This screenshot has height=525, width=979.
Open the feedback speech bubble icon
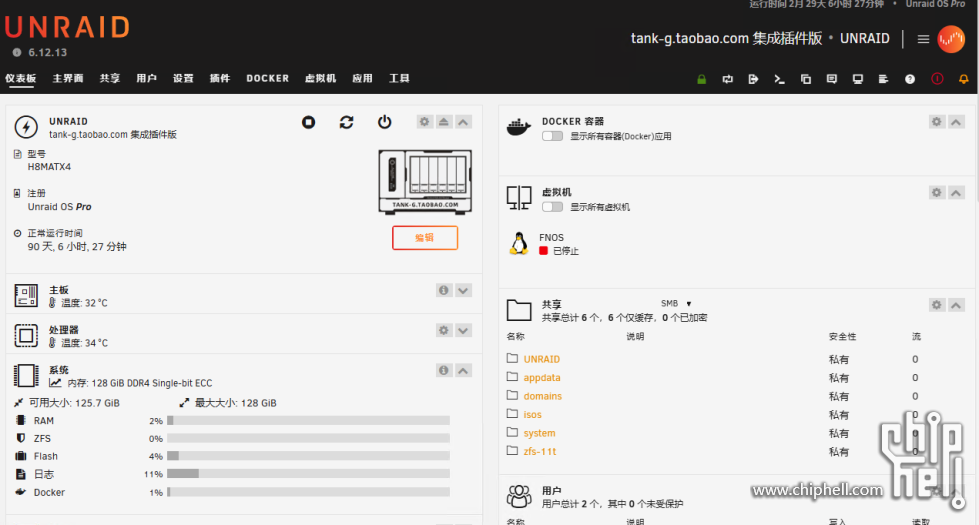point(832,79)
